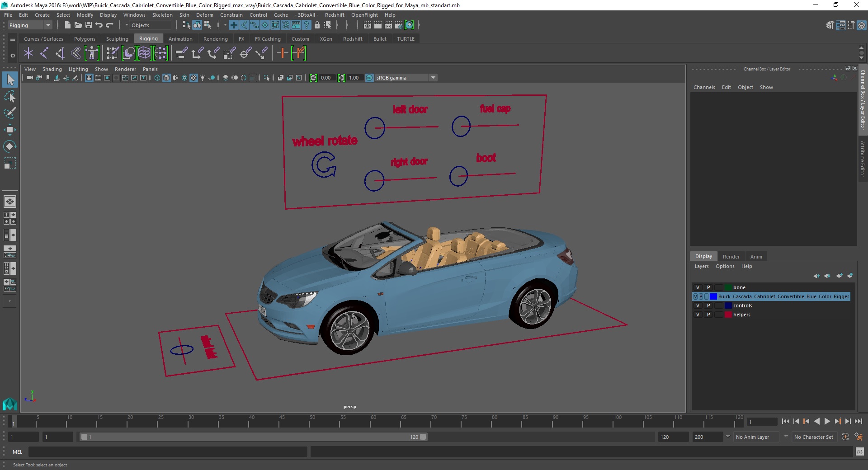Choose the Rotate tool in toolbox

coord(10,146)
